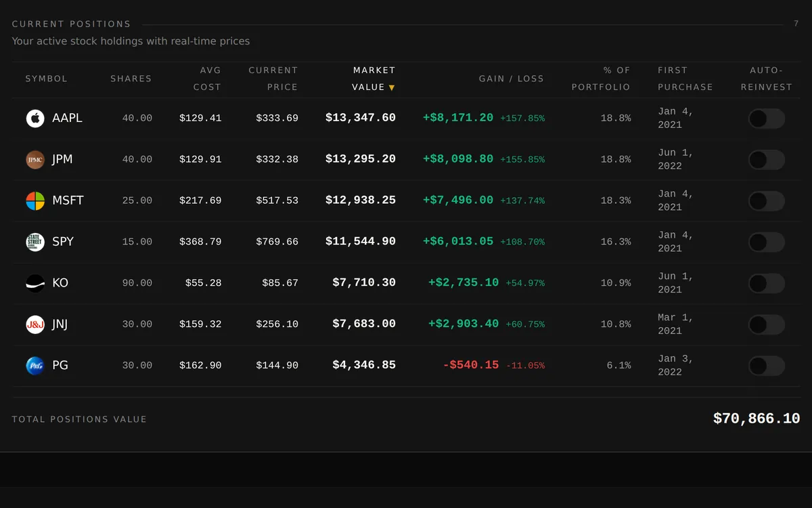Image resolution: width=812 pixels, height=508 pixels.
Task: Sort by First Purchase column header
Action: tap(685, 79)
